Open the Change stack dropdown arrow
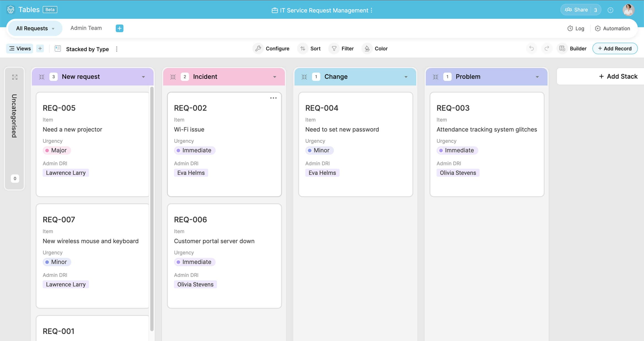This screenshot has height=341, width=644. [x=406, y=77]
